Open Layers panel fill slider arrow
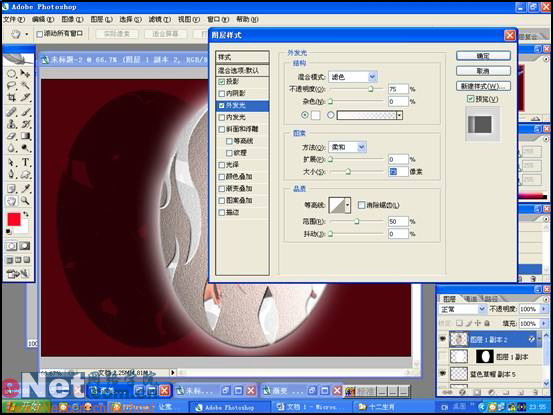Viewport: 553px width, 415px height. point(543,323)
